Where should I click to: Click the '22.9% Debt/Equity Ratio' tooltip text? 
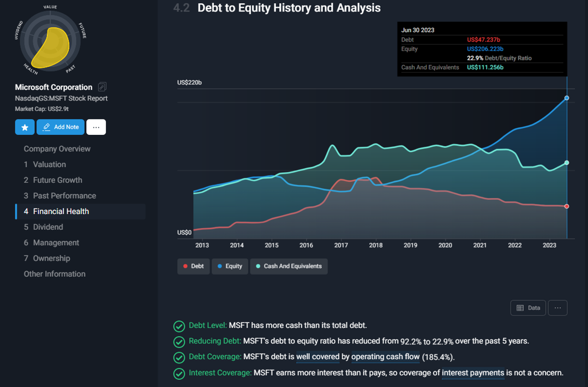pos(499,58)
